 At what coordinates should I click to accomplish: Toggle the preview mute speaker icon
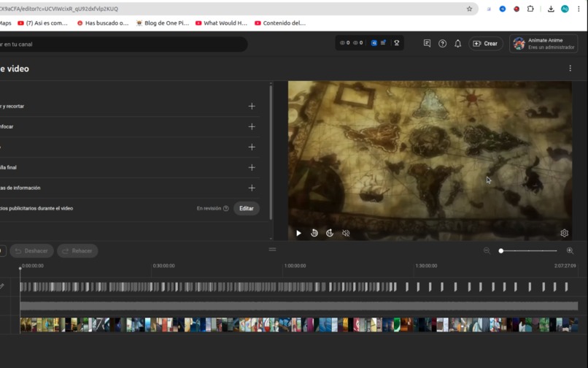pyautogui.click(x=346, y=233)
